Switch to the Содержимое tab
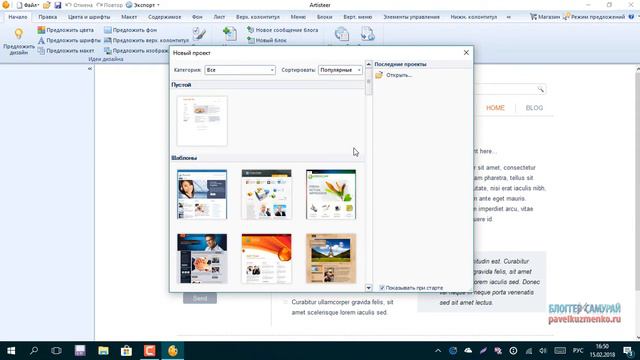This screenshot has width=640, height=360. click(x=164, y=17)
